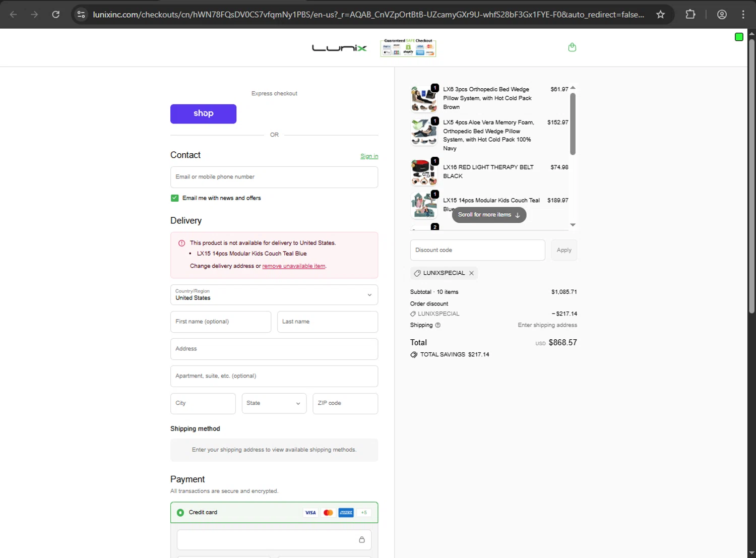
Task: Click the Apartment, suite, etc. field
Action: coord(274,376)
